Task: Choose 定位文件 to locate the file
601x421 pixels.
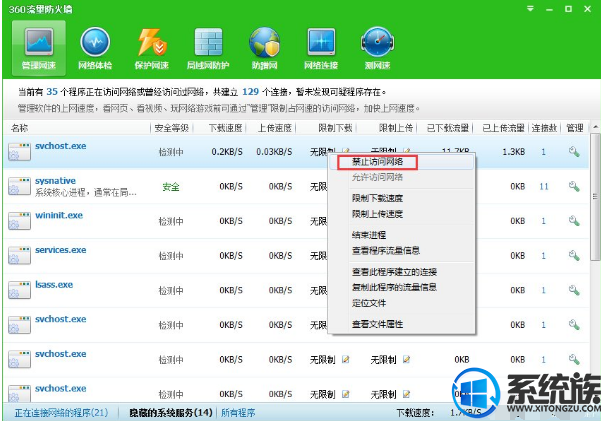Action: coord(369,303)
